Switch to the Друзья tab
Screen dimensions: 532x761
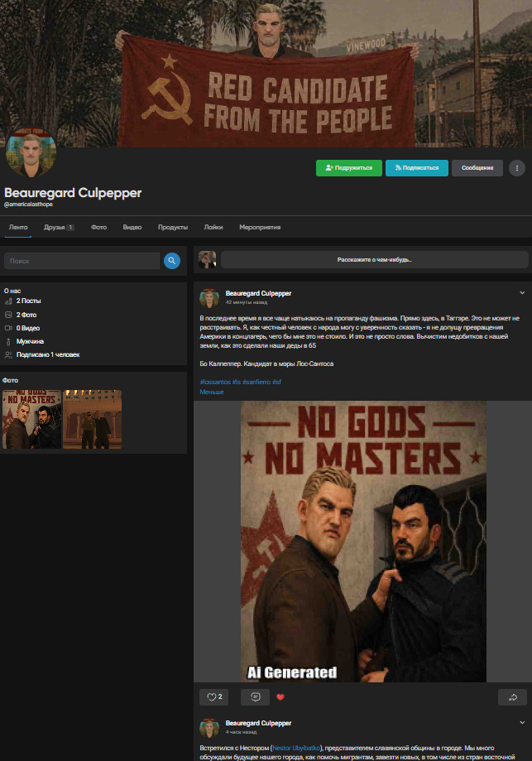point(58,227)
